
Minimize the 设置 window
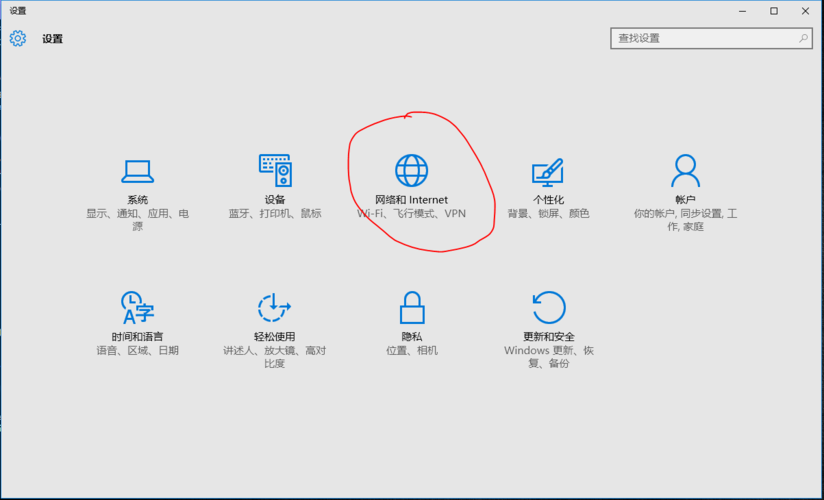[743, 11]
